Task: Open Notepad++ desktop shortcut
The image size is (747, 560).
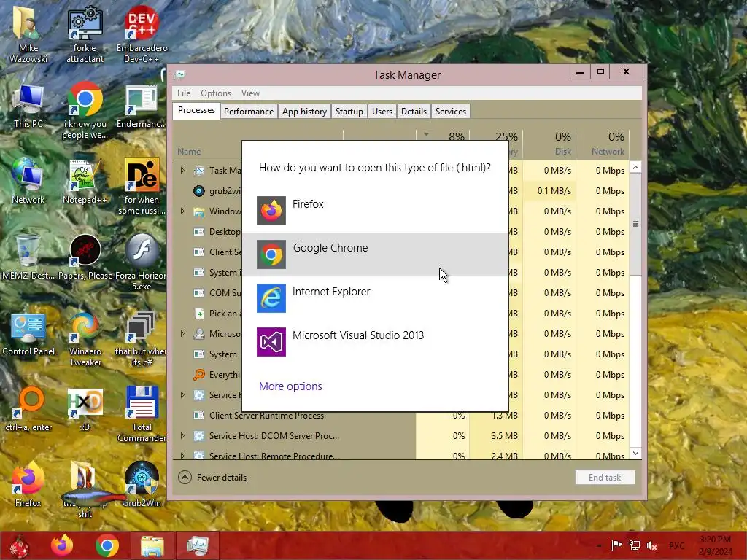Action: 85,181
